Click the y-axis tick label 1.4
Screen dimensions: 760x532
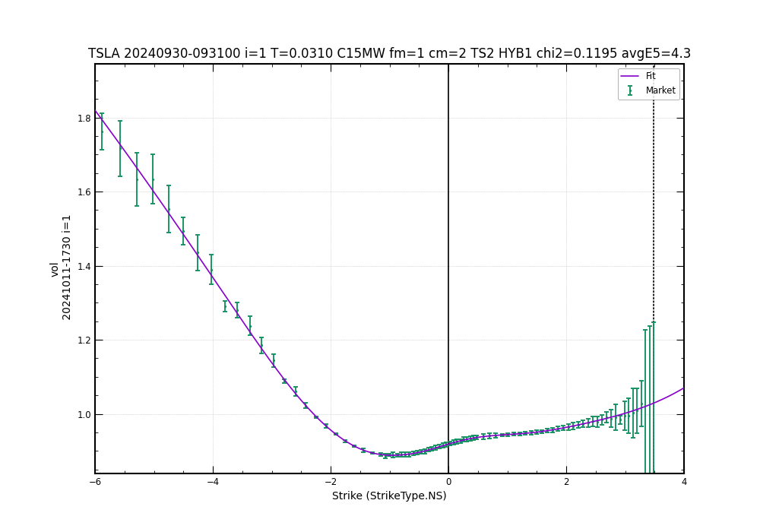click(84, 267)
